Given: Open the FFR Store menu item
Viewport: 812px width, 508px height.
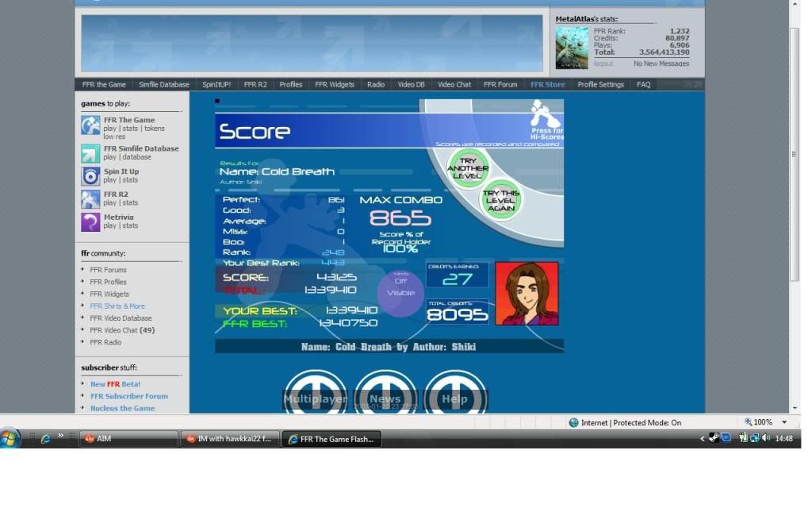Looking at the screenshot, I should [x=547, y=84].
